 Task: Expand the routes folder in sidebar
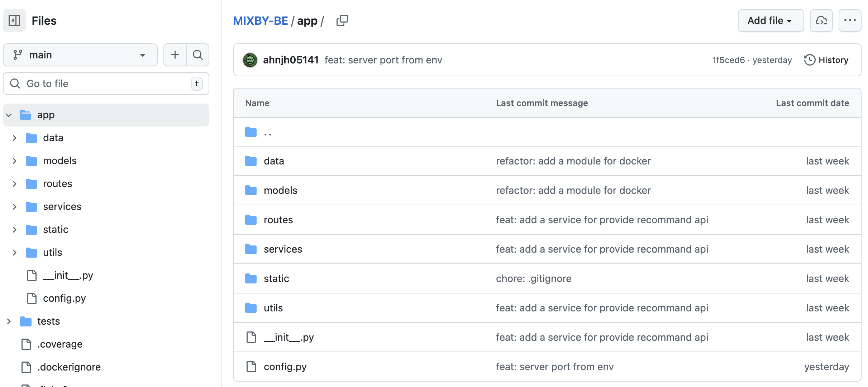coord(15,184)
